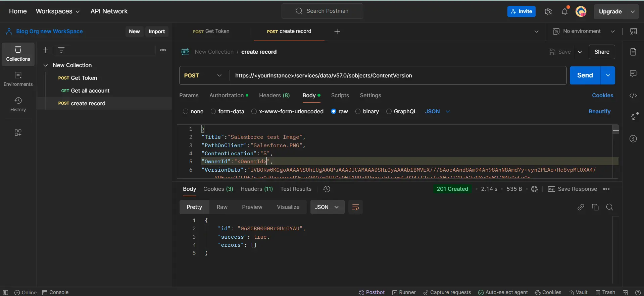Open the Send button dropdown arrow
Viewport: 644px width, 296px height.
[608, 75]
